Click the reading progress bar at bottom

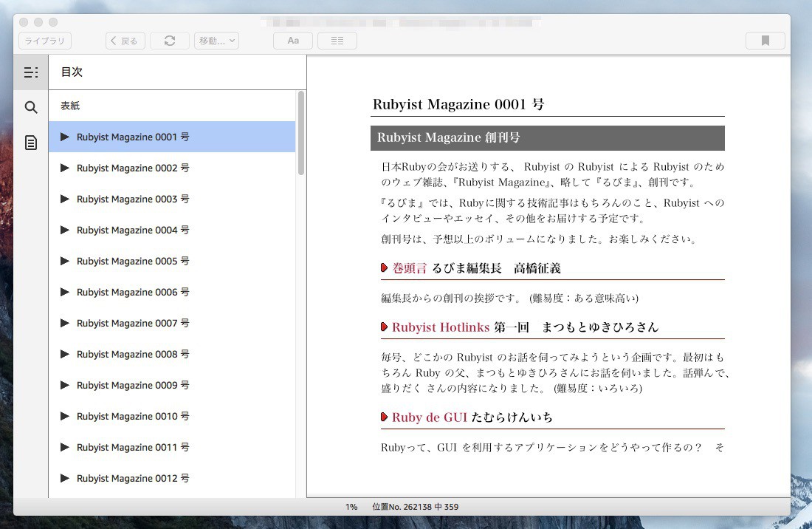point(548,496)
